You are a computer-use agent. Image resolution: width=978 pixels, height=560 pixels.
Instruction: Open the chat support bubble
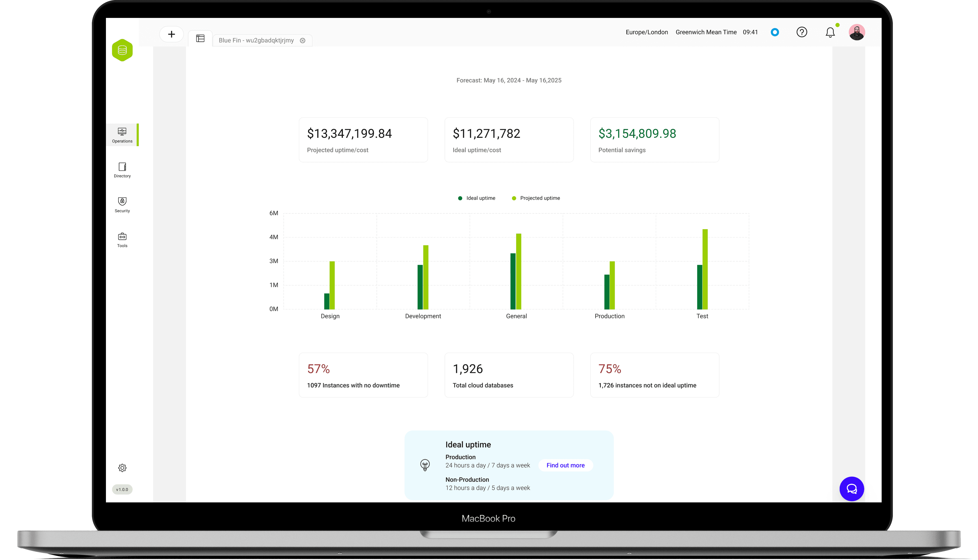[851, 489]
